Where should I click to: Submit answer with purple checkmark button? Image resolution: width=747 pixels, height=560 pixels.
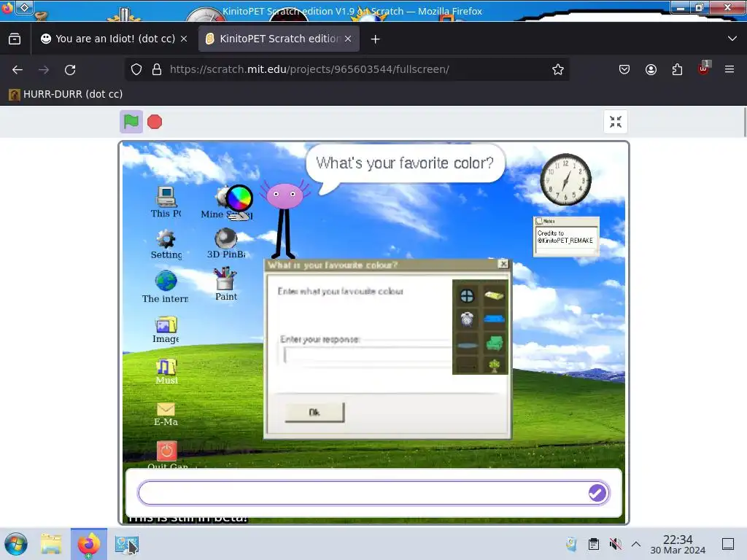point(597,493)
